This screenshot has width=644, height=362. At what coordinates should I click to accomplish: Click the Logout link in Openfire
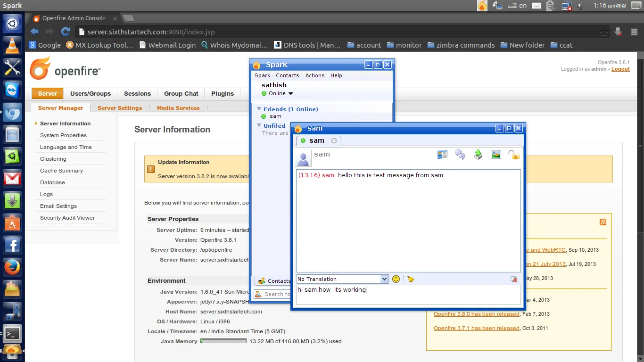[620, 69]
